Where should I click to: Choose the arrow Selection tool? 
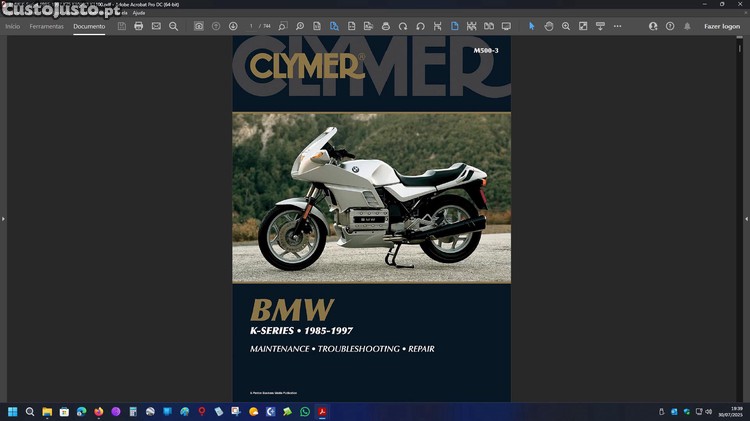(x=531, y=26)
